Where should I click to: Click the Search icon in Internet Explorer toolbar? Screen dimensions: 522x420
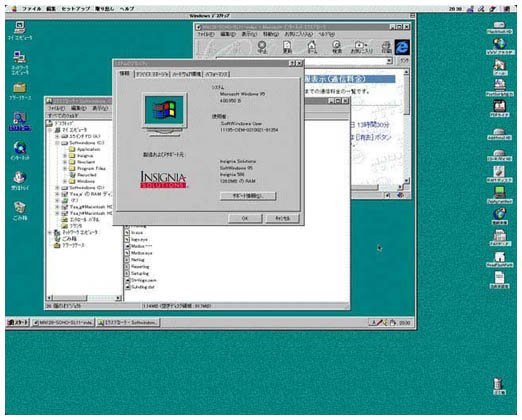click(337, 47)
